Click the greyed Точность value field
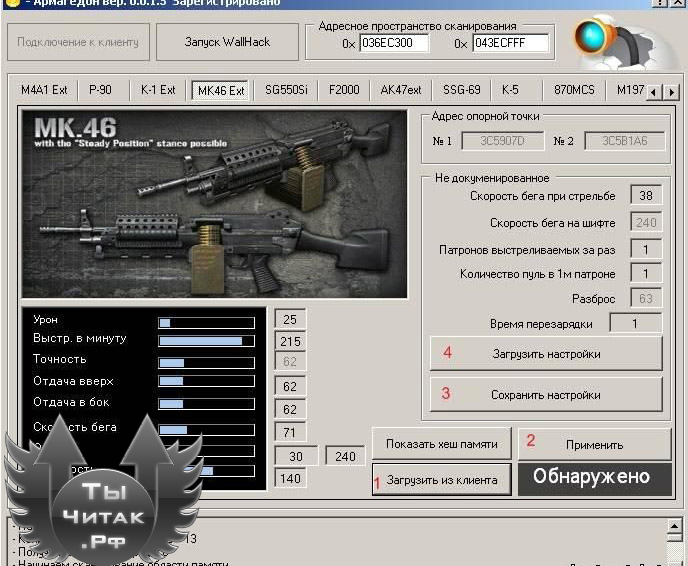Screen dimensions: 688x566 point(290,362)
